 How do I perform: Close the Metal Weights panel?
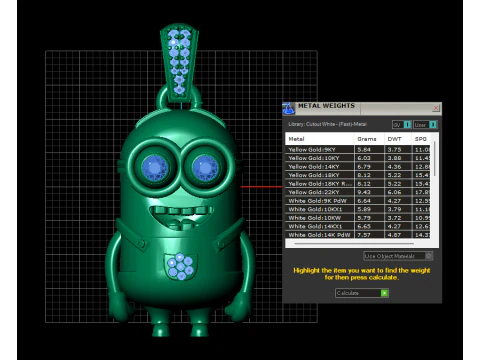pos(436,108)
